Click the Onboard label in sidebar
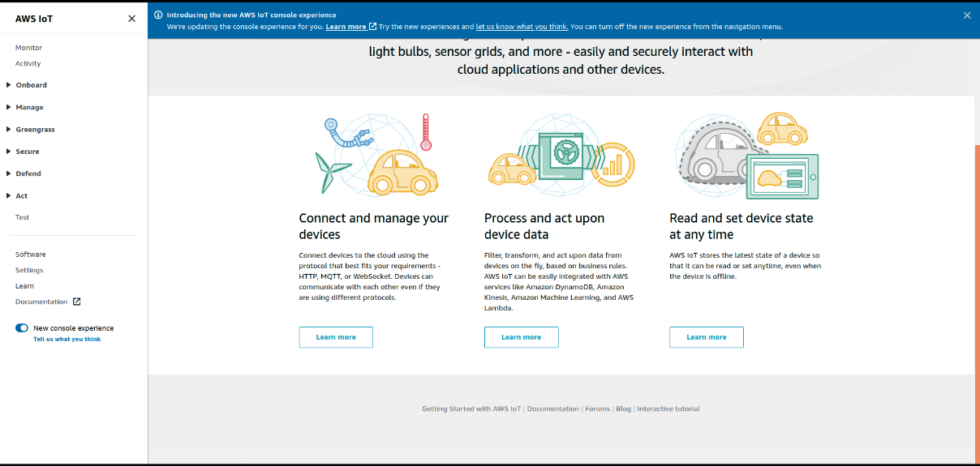The image size is (980, 466). (32, 85)
